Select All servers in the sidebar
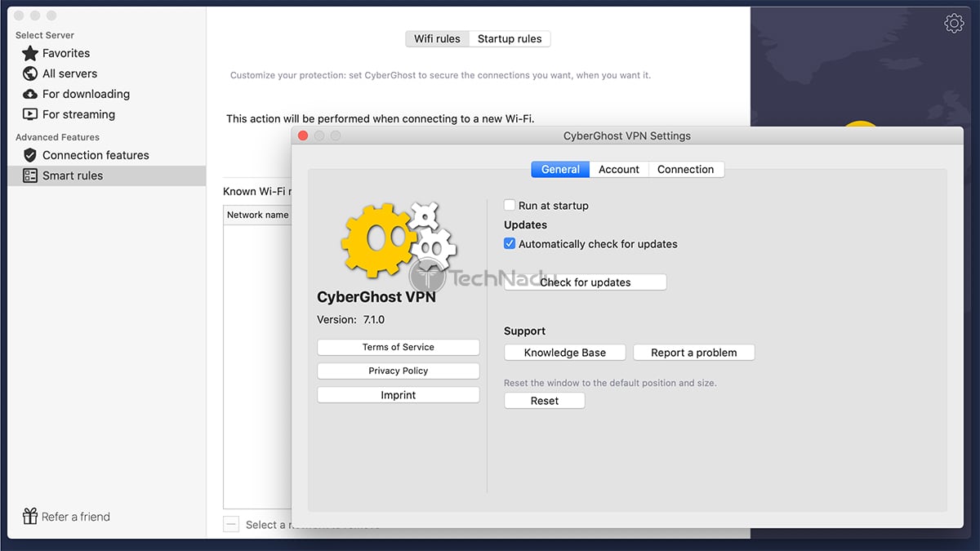 pos(106,73)
